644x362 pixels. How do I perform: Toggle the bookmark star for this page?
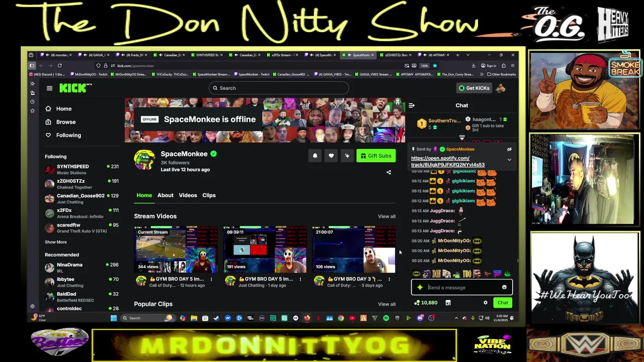click(435, 65)
